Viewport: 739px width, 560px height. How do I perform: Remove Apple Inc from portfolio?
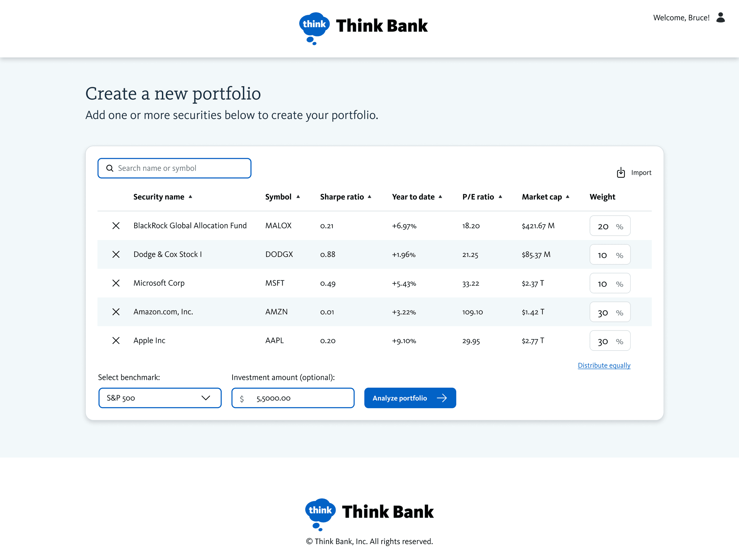pos(116,341)
